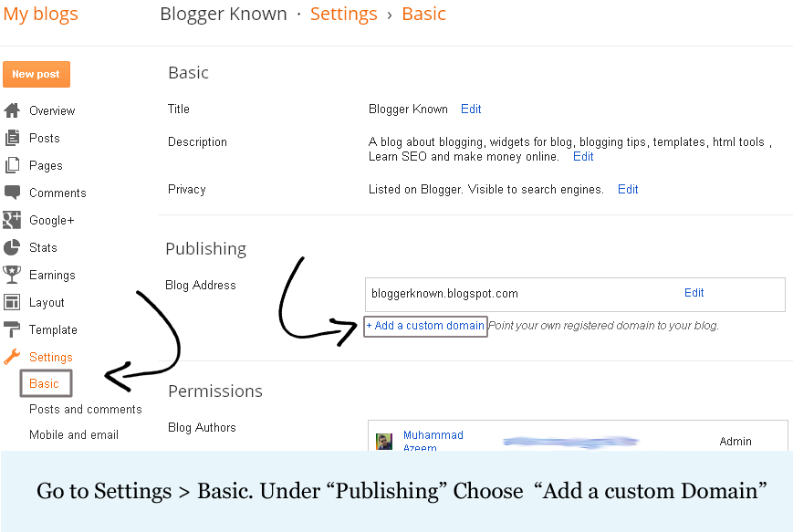This screenshot has height=532, width=793.
Task: Open the Basic settings submenu item
Action: pyautogui.click(x=44, y=383)
